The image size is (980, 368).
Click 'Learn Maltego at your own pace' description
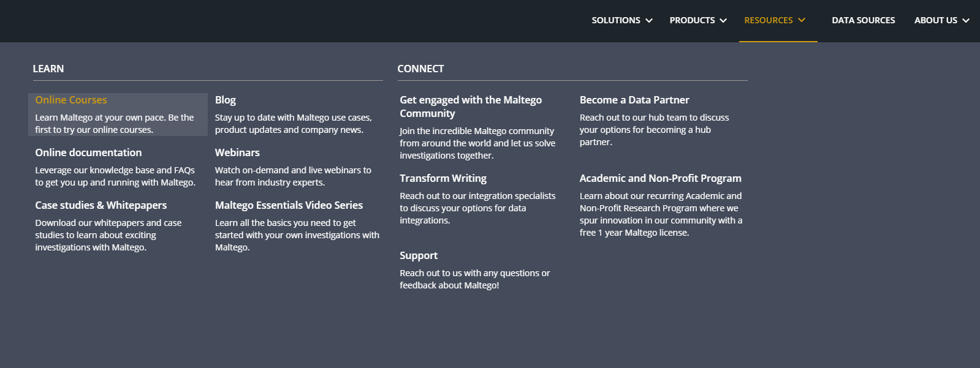click(114, 124)
